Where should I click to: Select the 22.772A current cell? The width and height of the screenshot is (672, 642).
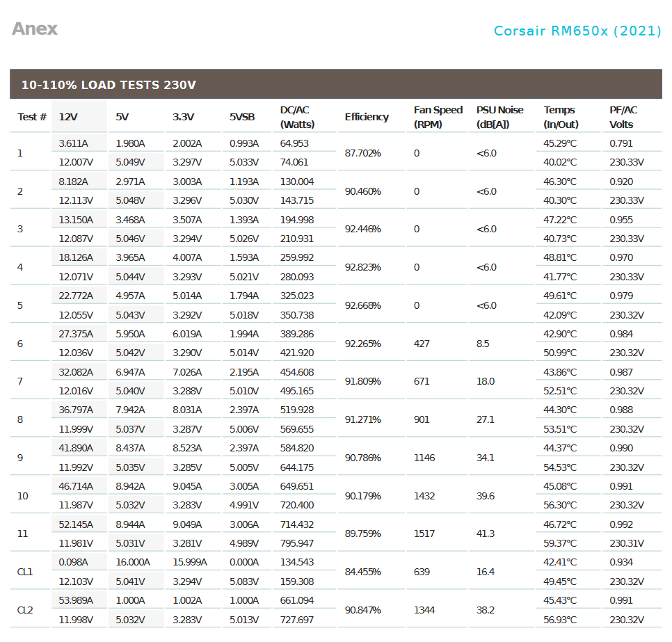pos(76,296)
